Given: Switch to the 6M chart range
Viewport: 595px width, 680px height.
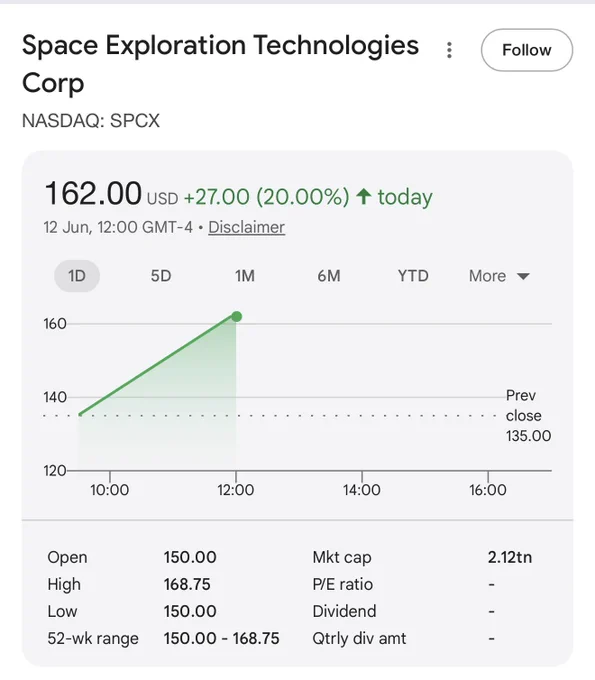Looking at the screenshot, I should click(x=329, y=276).
